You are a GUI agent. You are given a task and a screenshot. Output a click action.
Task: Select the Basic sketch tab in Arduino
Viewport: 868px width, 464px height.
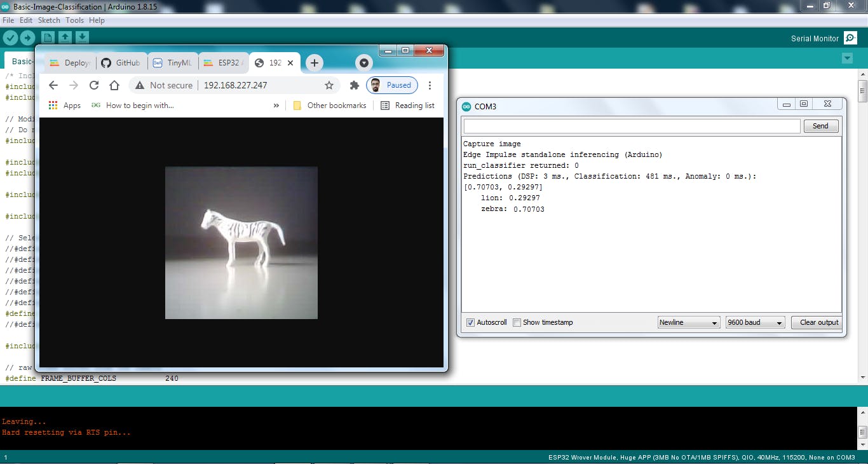[x=20, y=62]
